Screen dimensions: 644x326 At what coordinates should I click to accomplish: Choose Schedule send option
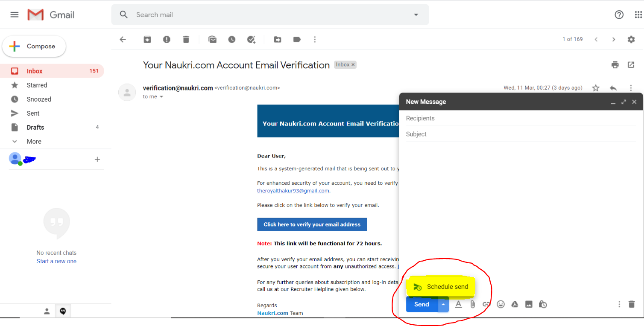point(441,287)
